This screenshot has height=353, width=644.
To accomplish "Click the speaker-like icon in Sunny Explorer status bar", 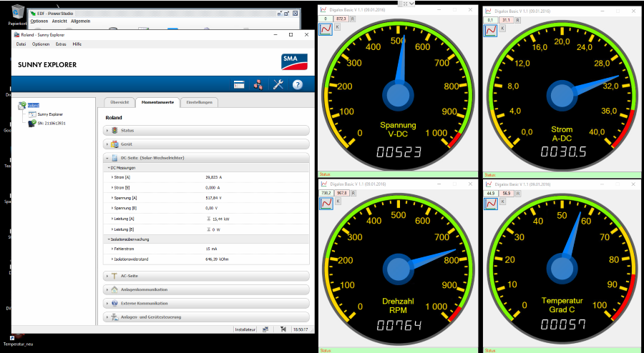I will [x=283, y=329].
